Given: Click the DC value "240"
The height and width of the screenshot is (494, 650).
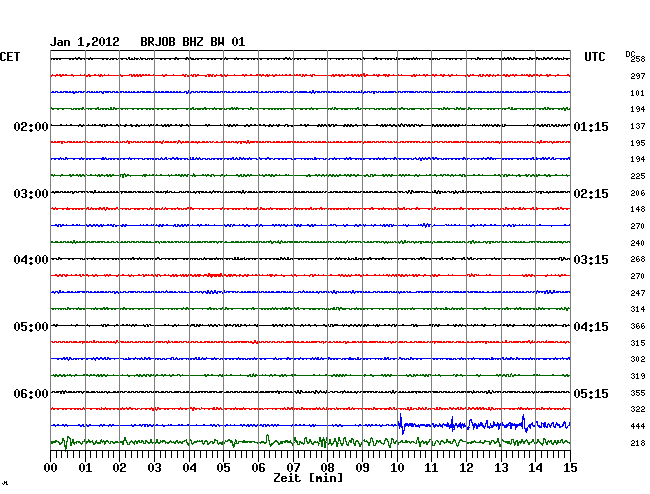Looking at the screenshot, I should tap(638, 243).
